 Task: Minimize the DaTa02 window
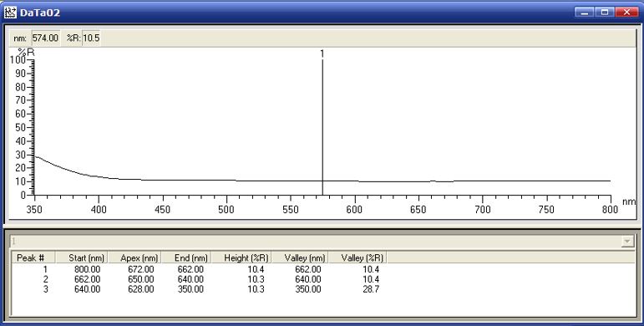584,13
